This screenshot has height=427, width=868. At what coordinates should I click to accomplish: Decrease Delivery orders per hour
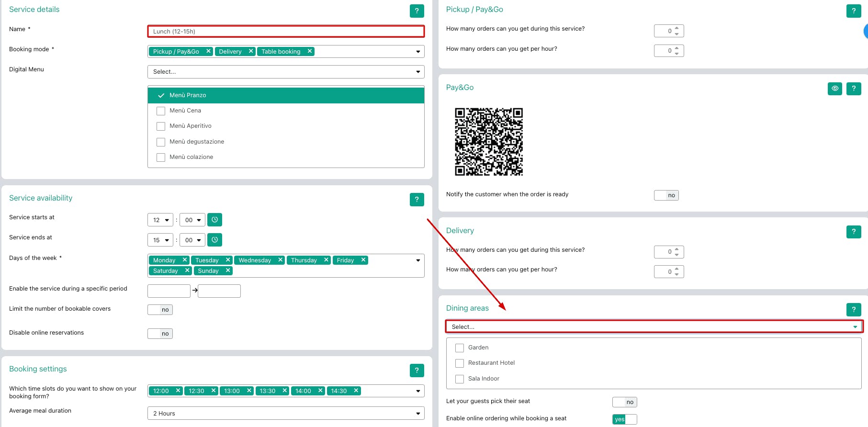[x=677, y=275]
